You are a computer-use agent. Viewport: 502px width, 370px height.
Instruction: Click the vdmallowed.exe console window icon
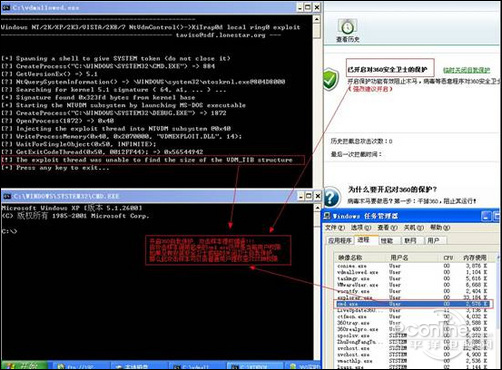coord(7,7)
